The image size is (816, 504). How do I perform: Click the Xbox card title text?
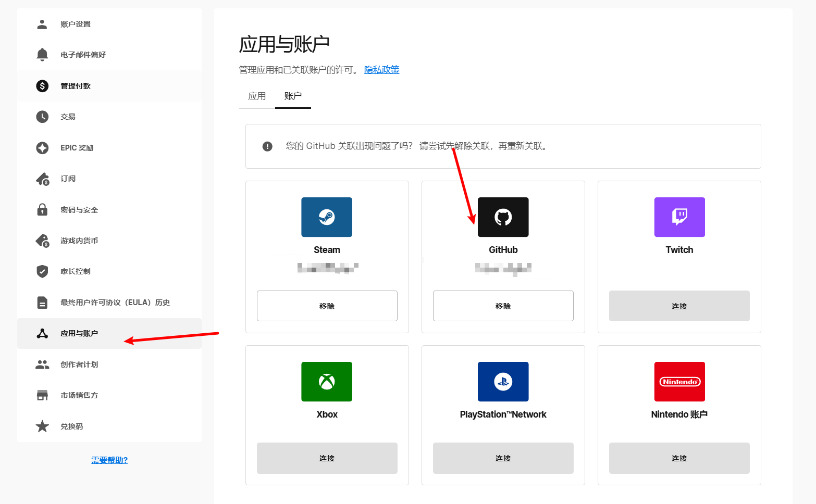327,414
